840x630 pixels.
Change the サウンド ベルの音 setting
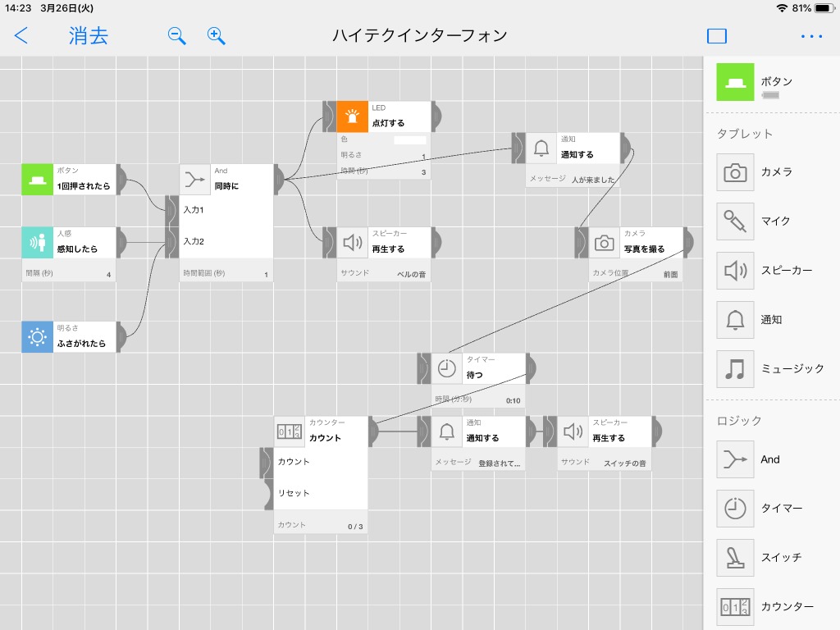[x=384, y=274]
